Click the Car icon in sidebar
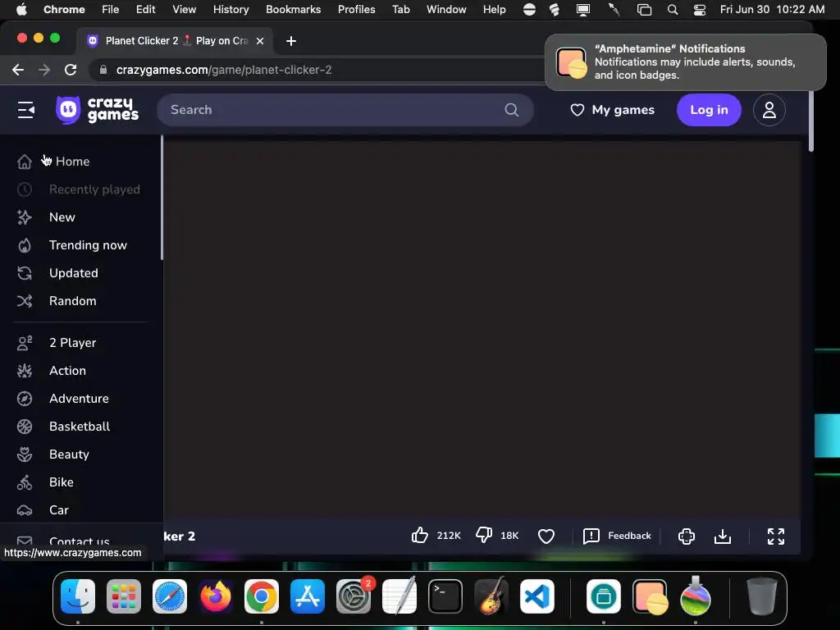Screen dimensions: 840x630 pyautogui.click(x=24, y=510)
